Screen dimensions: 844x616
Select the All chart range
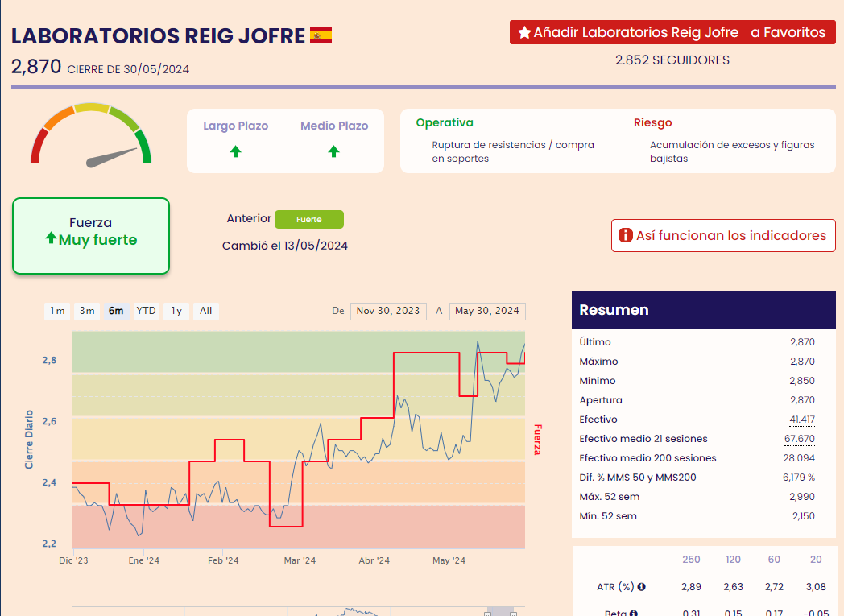tap(205, 311)
